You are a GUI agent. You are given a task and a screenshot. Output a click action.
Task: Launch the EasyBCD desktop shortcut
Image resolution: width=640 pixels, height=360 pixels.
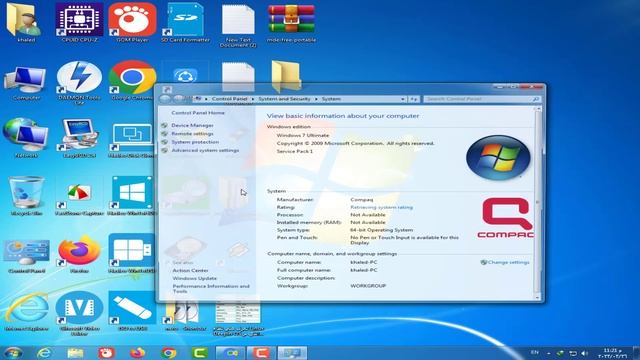[79, 138]
